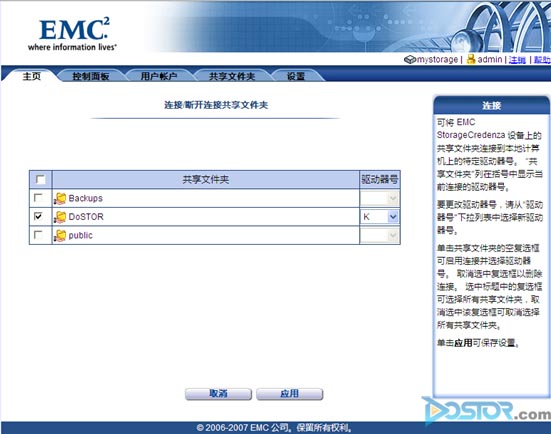Click the 注销 logout link

pos(517,60)
